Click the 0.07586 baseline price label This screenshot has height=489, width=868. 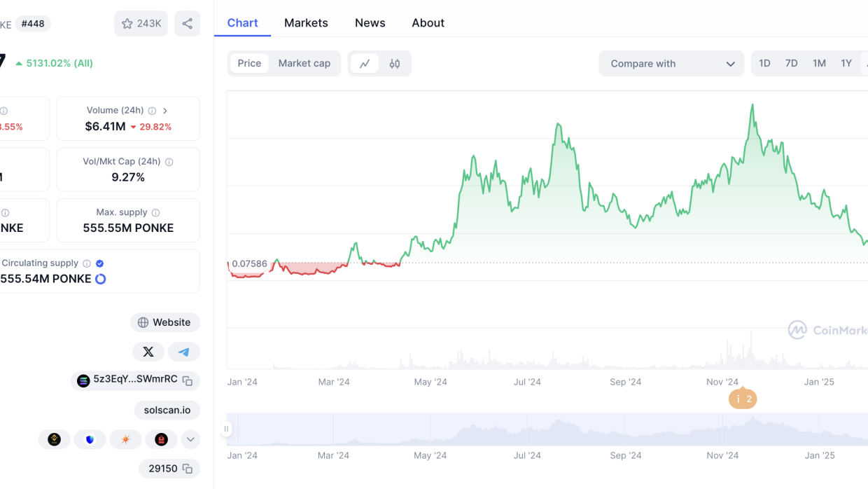click(x=249, y=263)
